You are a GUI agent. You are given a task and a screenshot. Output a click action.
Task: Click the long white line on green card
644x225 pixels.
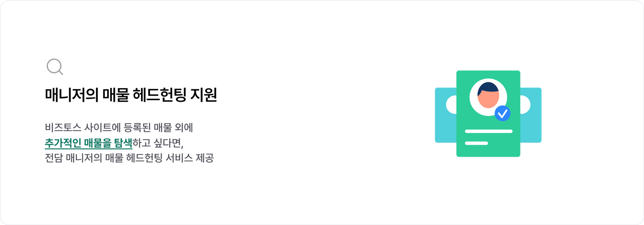pos(489,131)
